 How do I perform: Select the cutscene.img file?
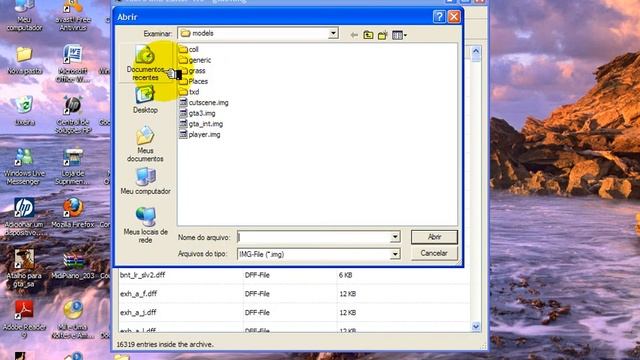tap(204, 102)
